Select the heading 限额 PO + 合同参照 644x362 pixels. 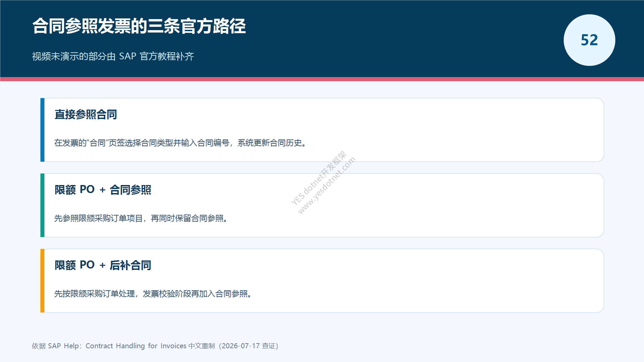pos(103,190)
